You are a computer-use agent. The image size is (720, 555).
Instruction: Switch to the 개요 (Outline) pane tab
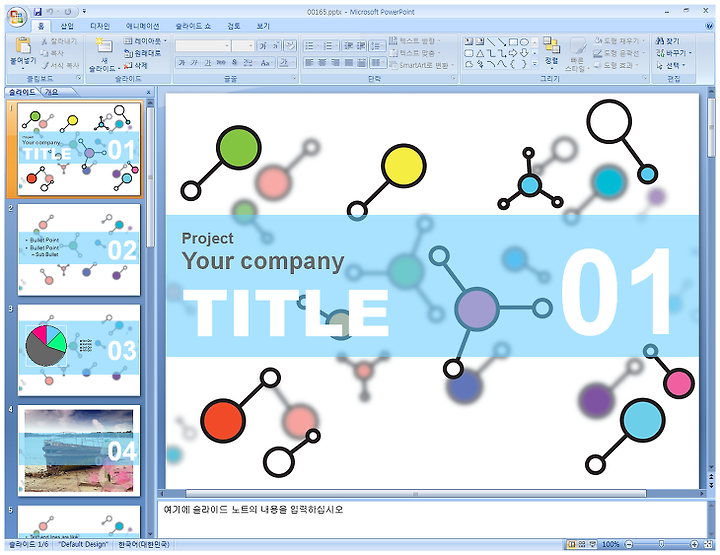click(x=51, y=92)
